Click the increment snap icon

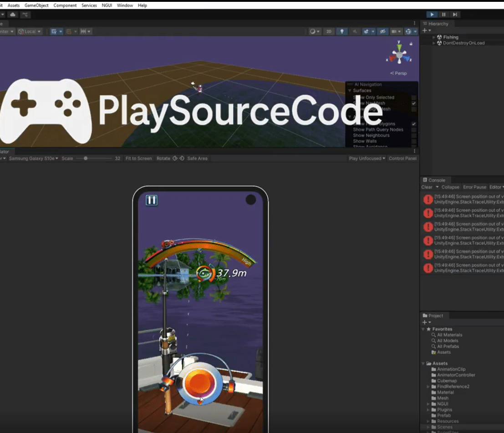click(68, 31)
